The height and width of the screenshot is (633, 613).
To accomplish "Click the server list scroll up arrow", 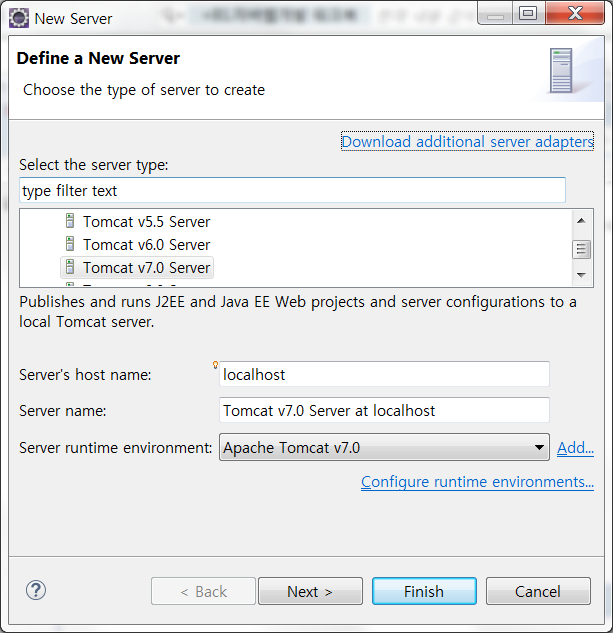I will [582, 220].
